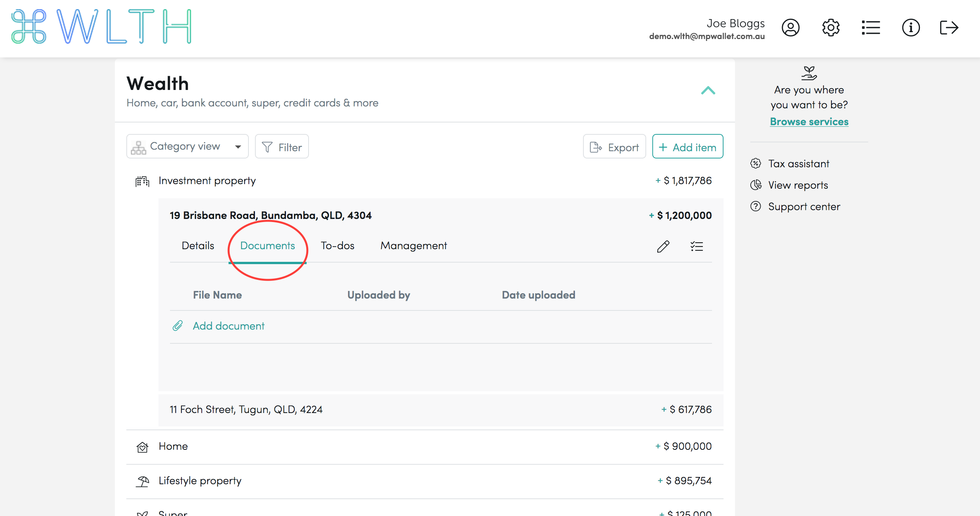Click the paperclip icon next to Add document

point(178,326)
